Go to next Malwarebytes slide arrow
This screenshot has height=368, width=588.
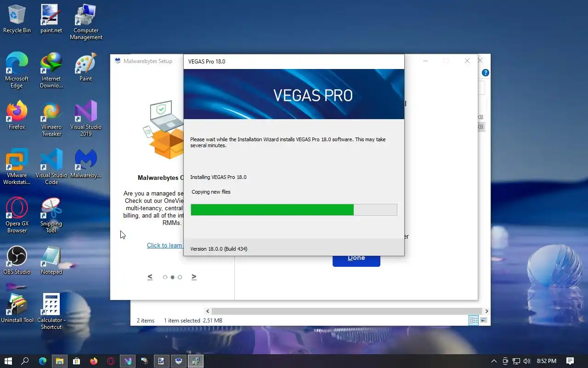(194, 277)
